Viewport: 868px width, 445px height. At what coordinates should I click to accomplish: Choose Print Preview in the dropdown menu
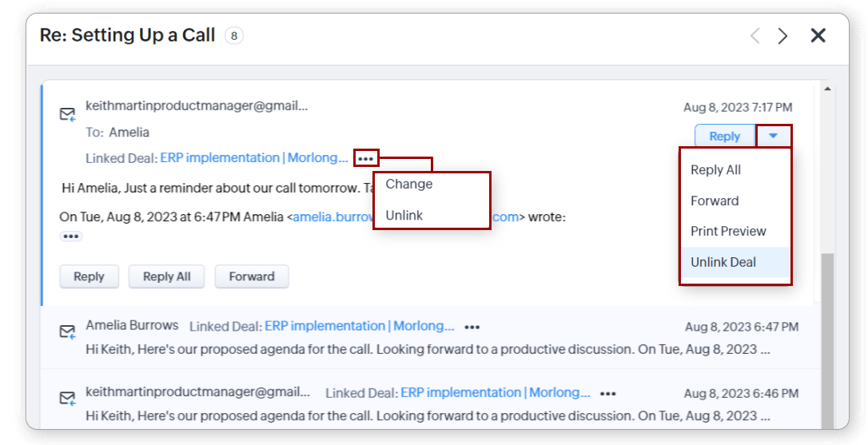[728, 232]
